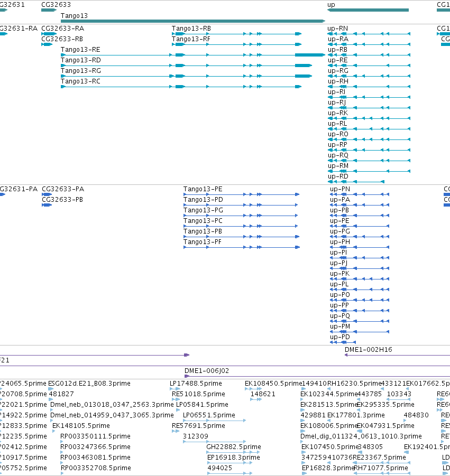This screenshot has height=476, width=450.
Task: Select the up-RO transcript label
Action: tap(338, 134)
